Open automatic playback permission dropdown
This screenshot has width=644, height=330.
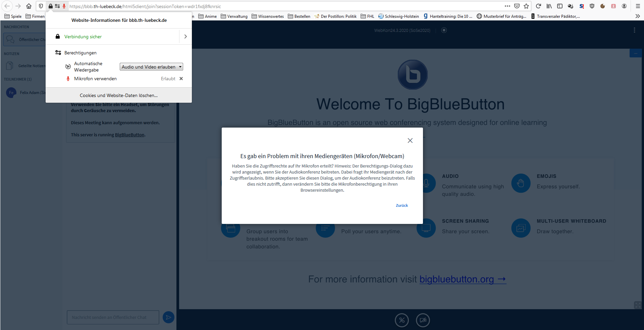coord(151,67)
